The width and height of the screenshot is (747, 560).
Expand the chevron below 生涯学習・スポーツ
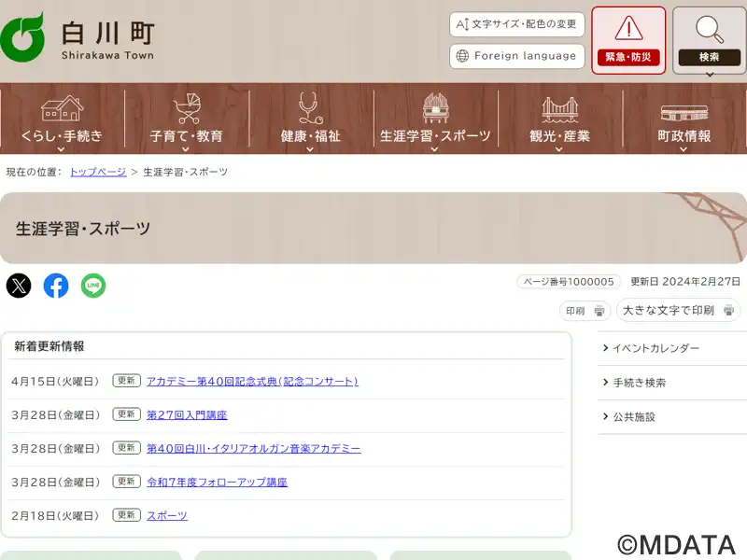(x=434, y=149)
